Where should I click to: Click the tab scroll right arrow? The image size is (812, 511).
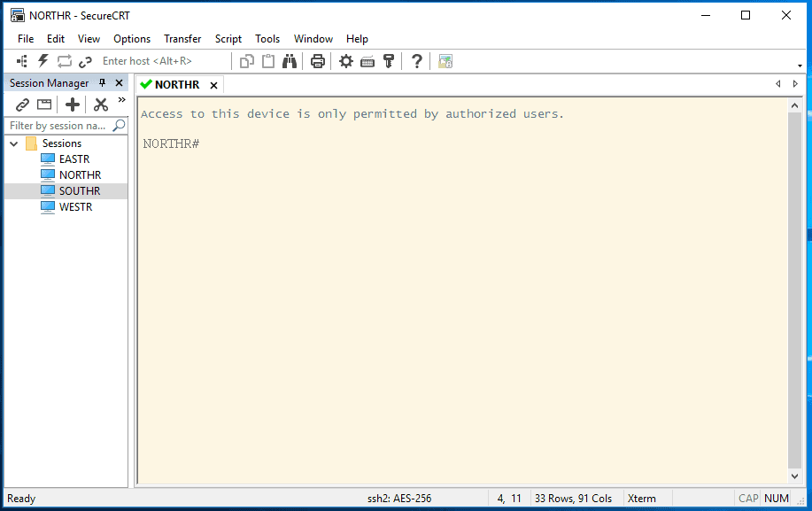tap(795, 84)
